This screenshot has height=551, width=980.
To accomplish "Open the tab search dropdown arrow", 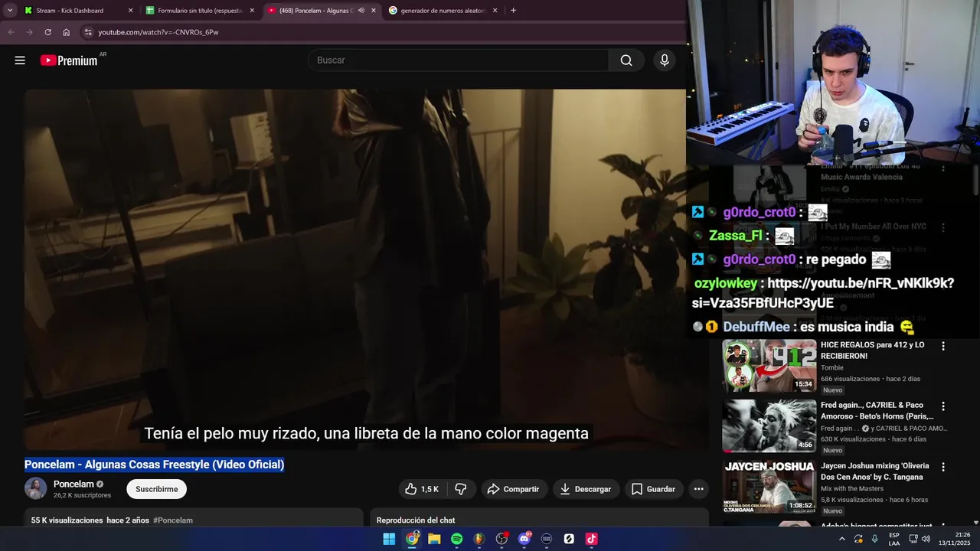I will pos(10,11).
